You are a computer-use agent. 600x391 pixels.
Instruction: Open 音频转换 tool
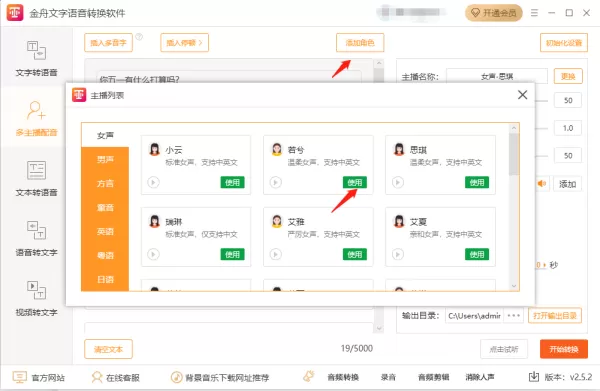pos(343,377)
